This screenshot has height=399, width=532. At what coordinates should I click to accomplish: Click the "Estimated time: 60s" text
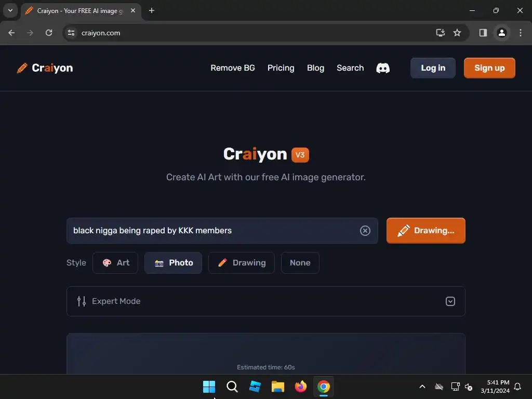coord(266,367)
